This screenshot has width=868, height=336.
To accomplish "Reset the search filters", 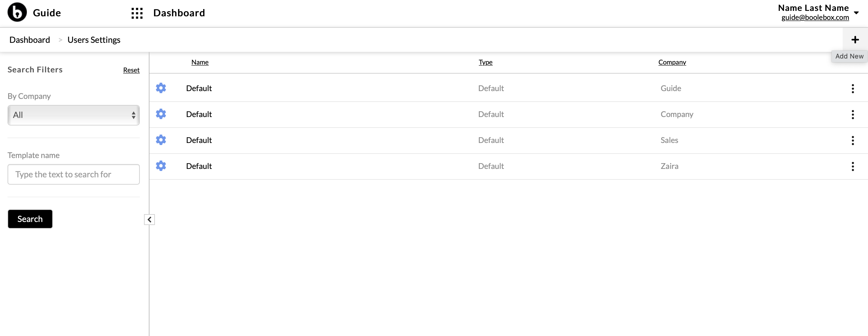I will click(x=131, y=70).
